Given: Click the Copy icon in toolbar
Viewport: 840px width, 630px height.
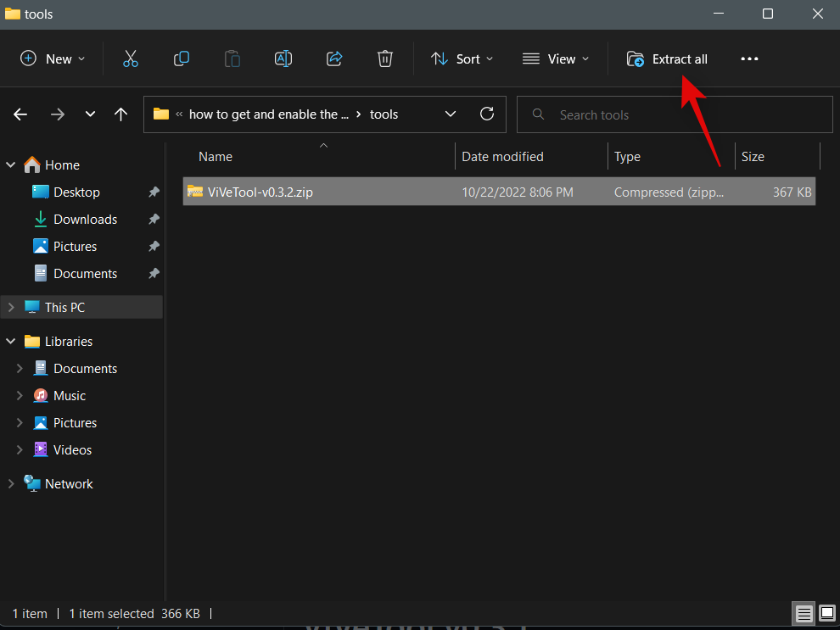Looking at the screenshot, I should (181, 59).
